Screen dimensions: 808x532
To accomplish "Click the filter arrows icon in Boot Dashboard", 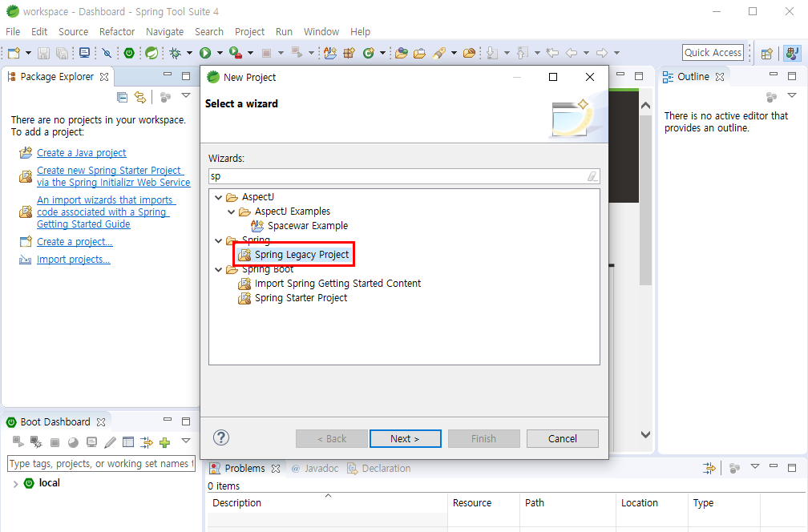I will pos(147,442).
